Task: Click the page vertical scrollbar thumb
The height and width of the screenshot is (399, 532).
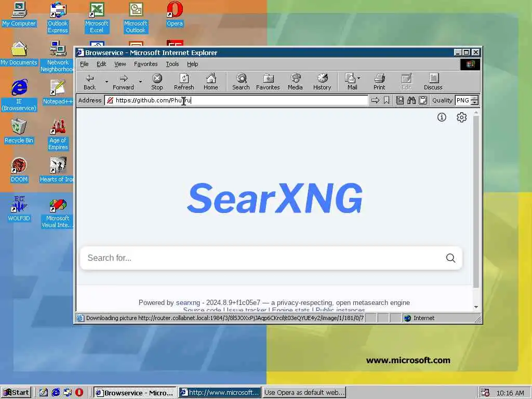Action: [x=476, y=202]
